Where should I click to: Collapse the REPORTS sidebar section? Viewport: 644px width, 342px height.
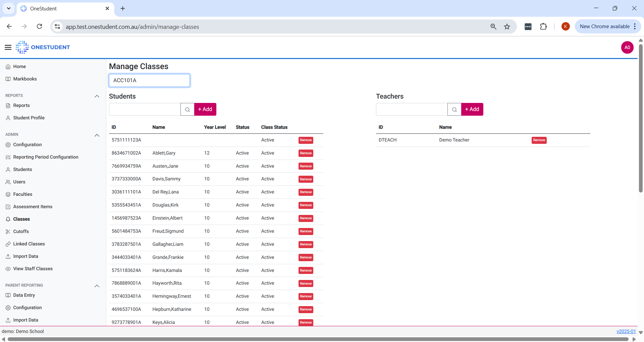pos(97,96)
